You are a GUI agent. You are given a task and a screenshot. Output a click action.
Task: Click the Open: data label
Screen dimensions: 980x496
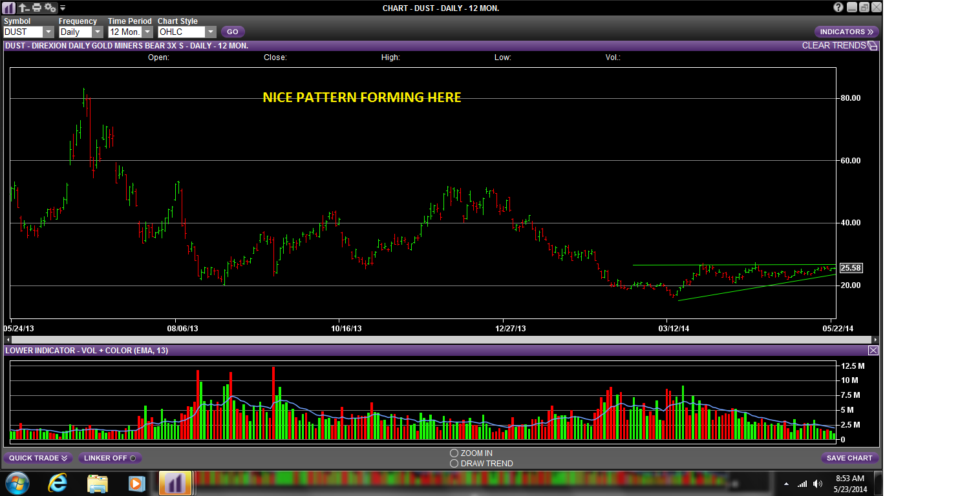click(158, 57)
